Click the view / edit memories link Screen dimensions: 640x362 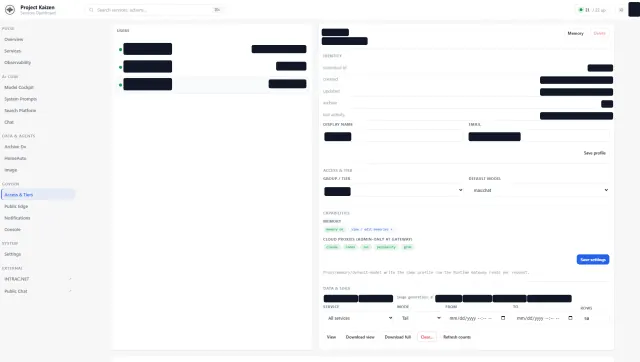371,229
